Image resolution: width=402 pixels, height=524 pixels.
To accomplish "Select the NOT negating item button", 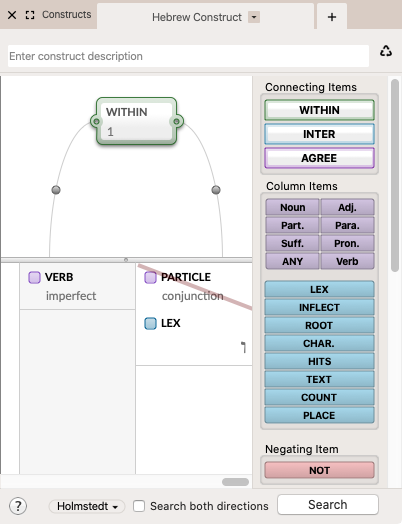I will click(x=319, y=470).
